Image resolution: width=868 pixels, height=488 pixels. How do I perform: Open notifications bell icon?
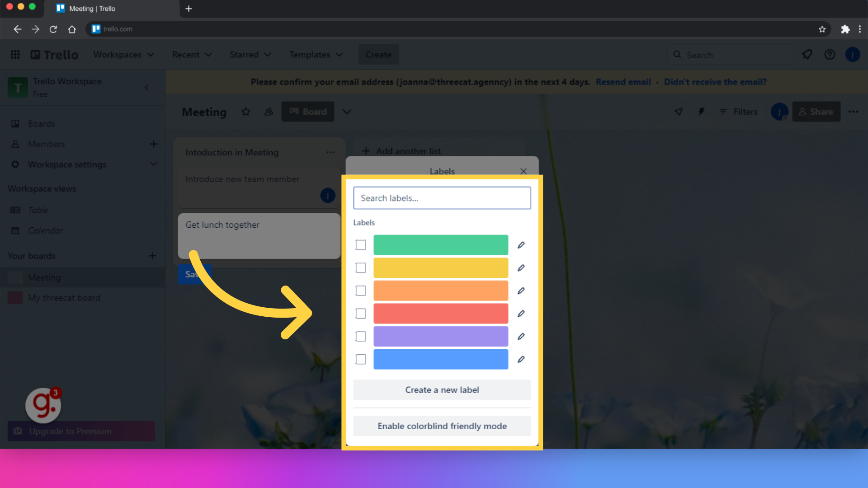tap(807, 55)
